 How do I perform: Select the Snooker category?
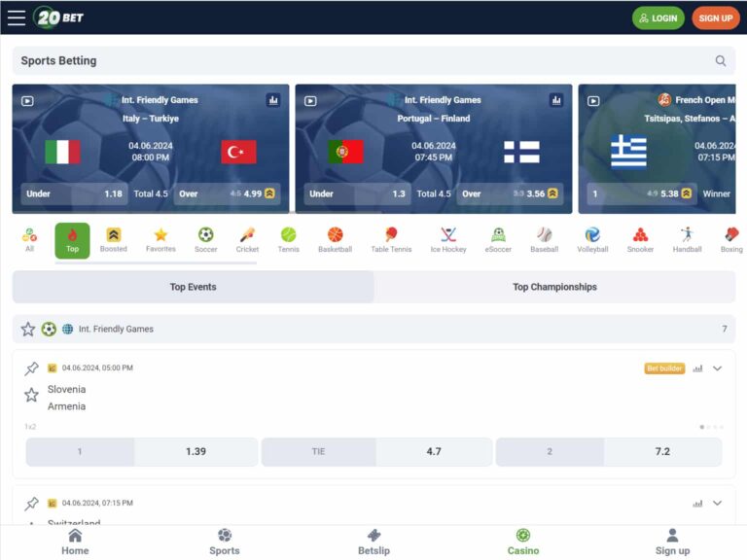coord(640,240)
